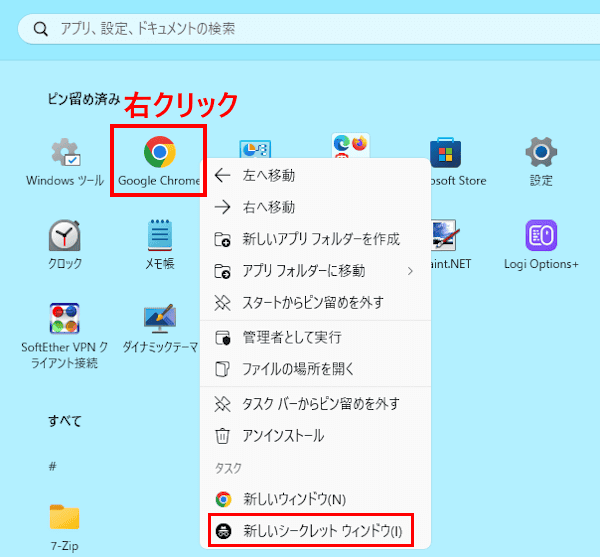
Task: Click the search magnifier icon
Action: click(40, 29)
